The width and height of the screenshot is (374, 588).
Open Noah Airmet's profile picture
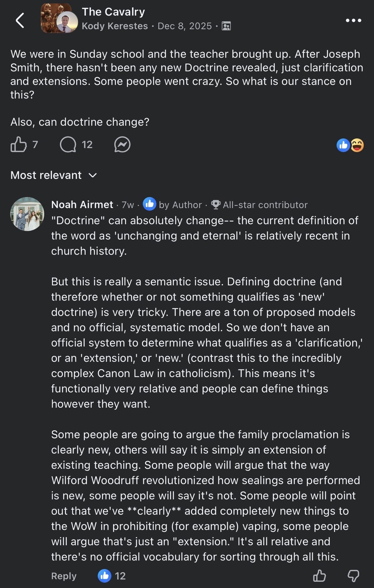tap(27, 214)
